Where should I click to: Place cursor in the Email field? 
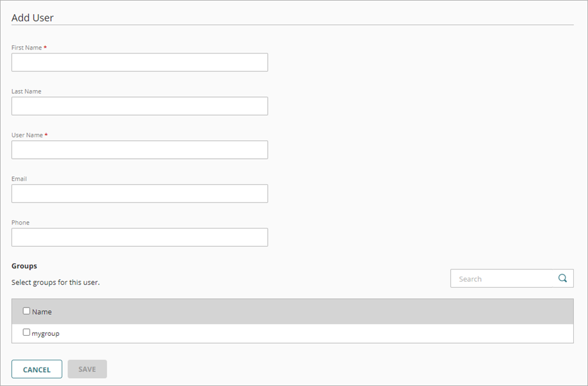coord(139,194)
